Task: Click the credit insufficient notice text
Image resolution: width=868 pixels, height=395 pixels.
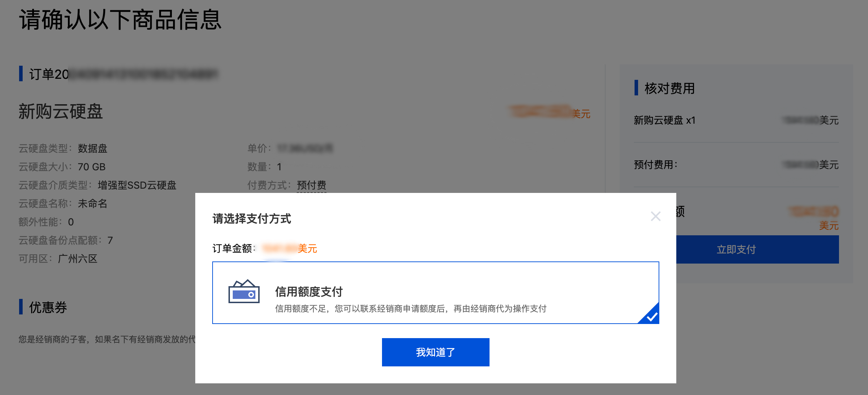Action: point(411,309)
